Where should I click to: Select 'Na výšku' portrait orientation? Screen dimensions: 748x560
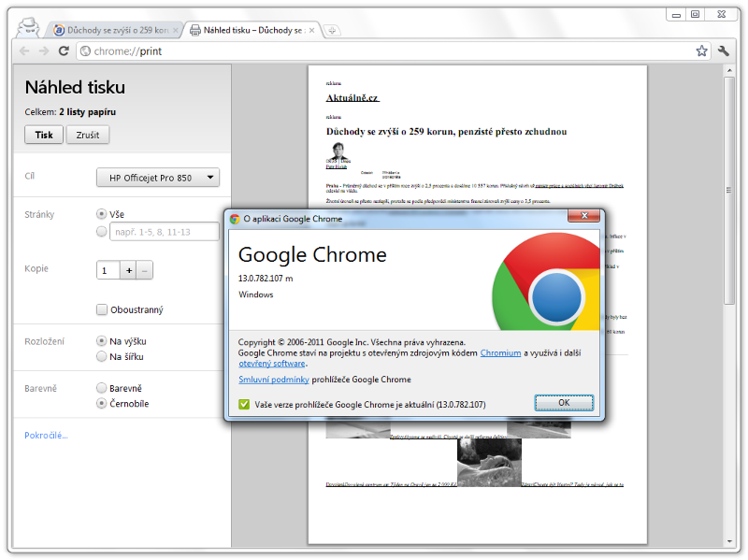tap(101, 340)
